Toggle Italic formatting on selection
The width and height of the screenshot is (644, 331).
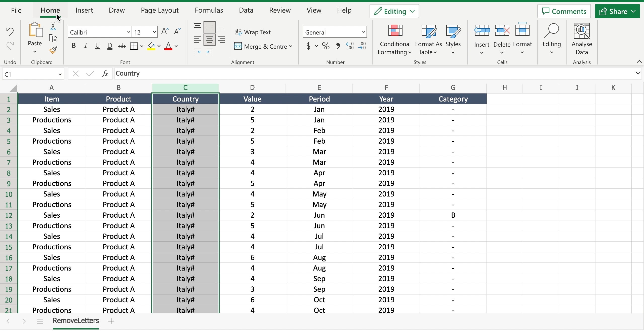85,46
